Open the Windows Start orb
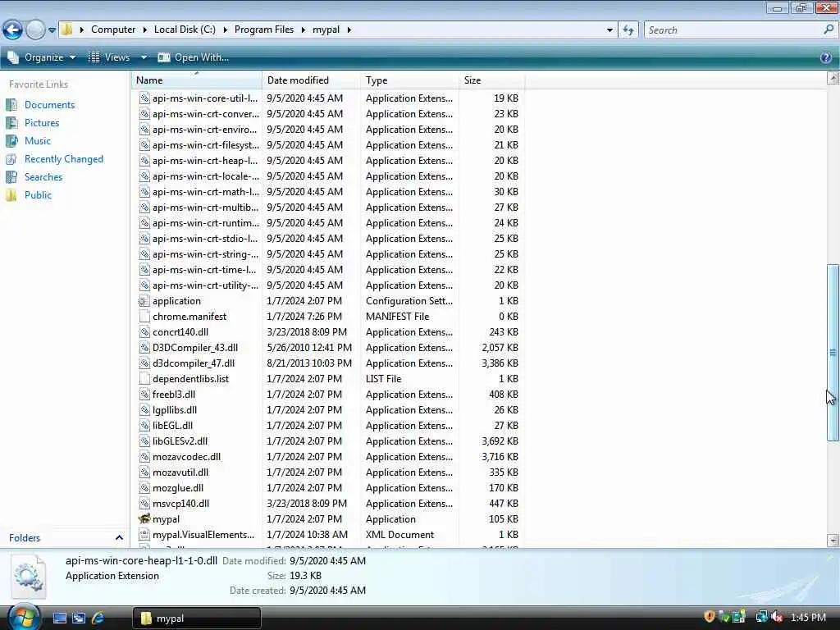 coord(24,617)
